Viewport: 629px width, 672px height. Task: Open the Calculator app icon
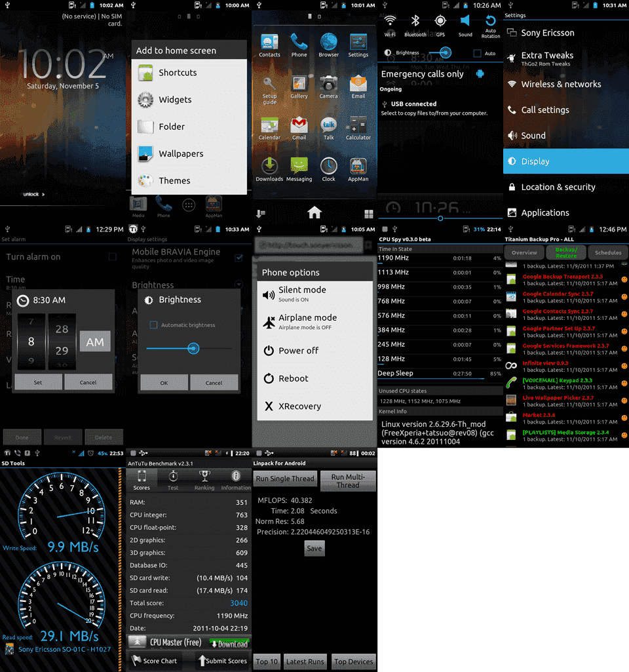click(x=358, y=128)
